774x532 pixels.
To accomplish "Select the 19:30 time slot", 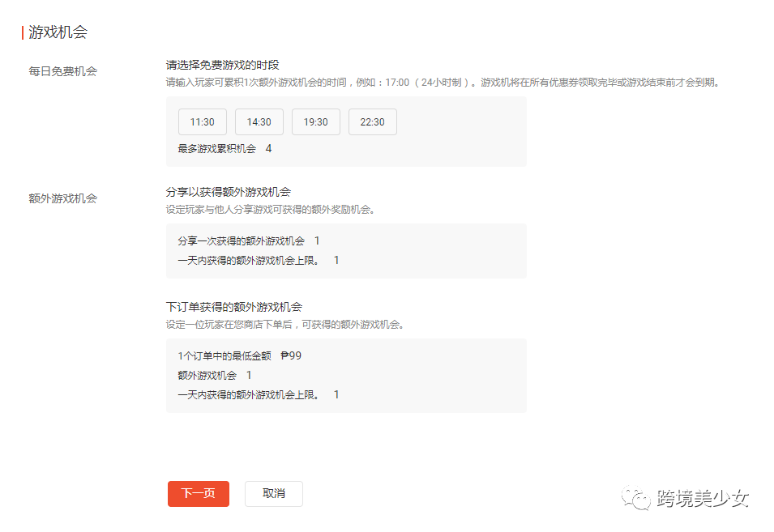I will (x=315, y=121).
